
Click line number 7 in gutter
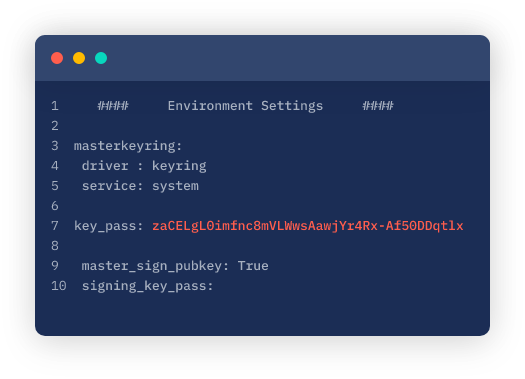tap(55, 226)
